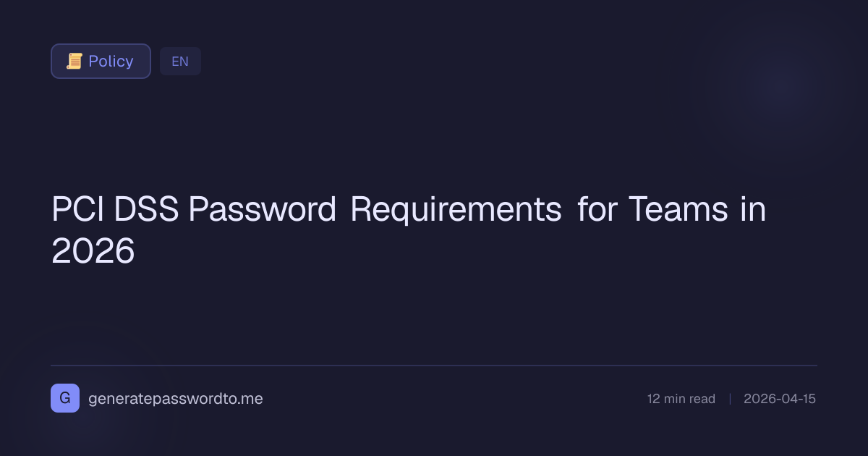Click the purple G logo icon
868x456 pixels.
65,398
